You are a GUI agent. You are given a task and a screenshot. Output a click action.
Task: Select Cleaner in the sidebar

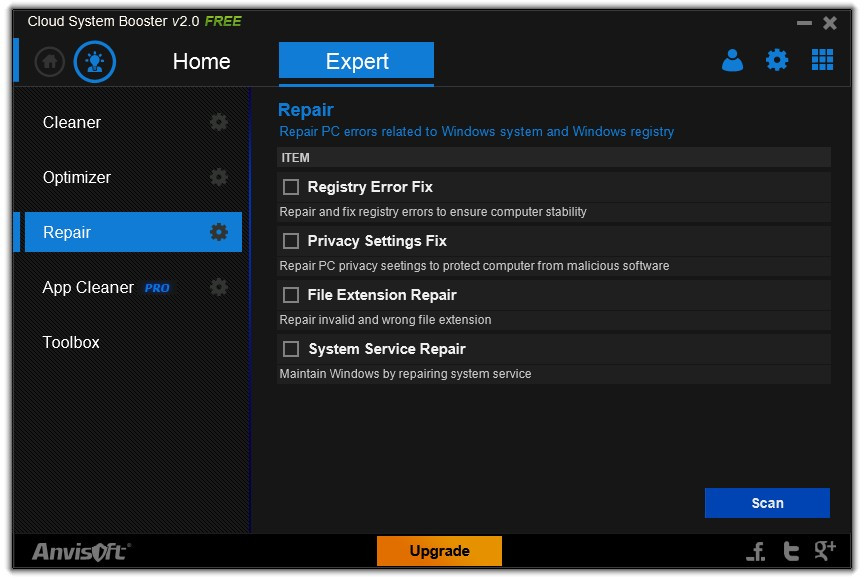click(72, 122)
